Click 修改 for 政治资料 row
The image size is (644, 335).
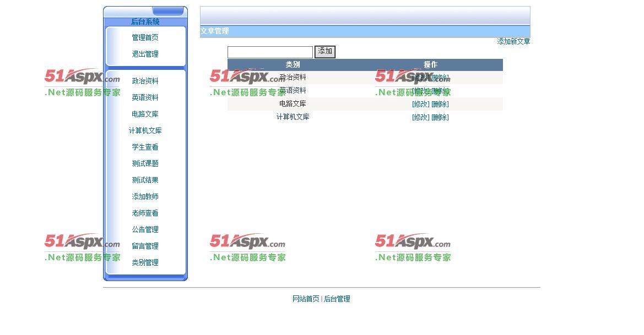click(x=420, y=78)
